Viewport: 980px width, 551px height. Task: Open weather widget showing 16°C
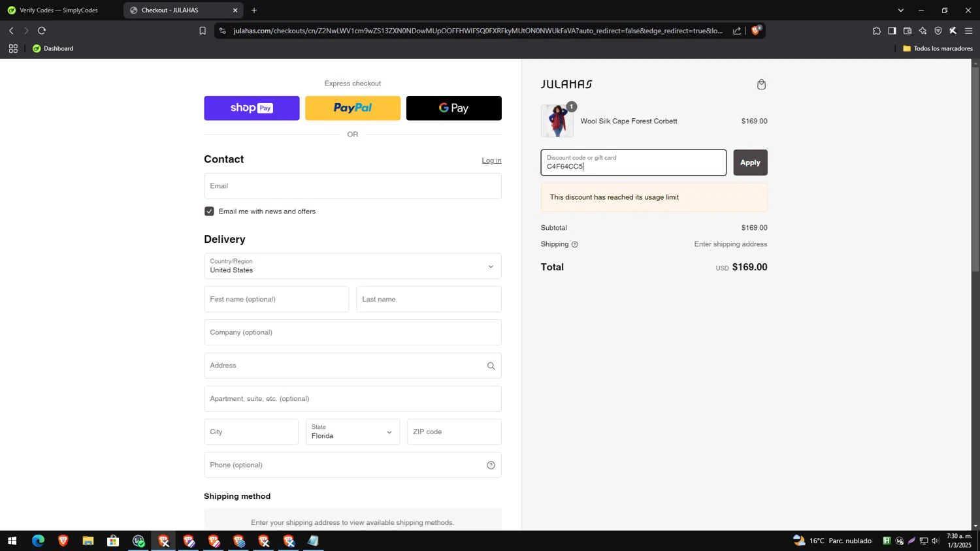tap(832, 541)
